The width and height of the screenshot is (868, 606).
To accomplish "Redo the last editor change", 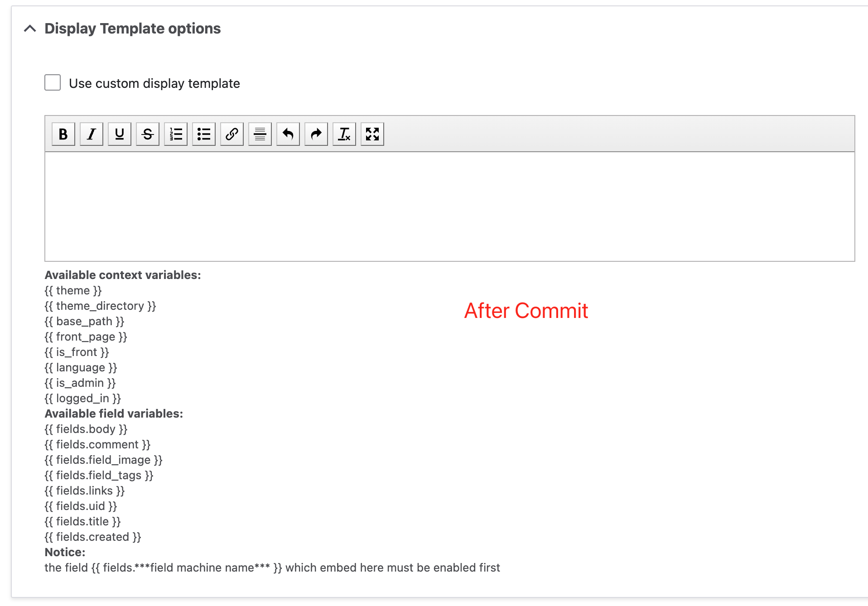I will 316,134.
